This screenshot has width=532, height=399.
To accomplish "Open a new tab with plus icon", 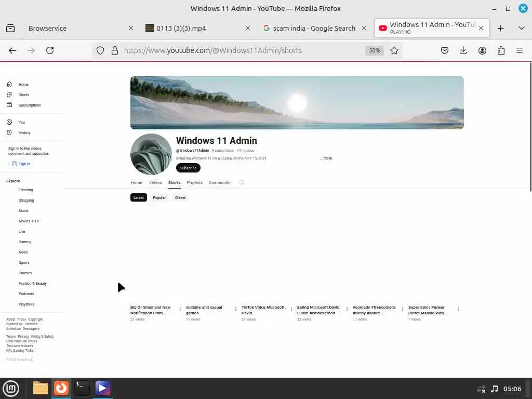I will pyautogui.click(x=500, y=29).
